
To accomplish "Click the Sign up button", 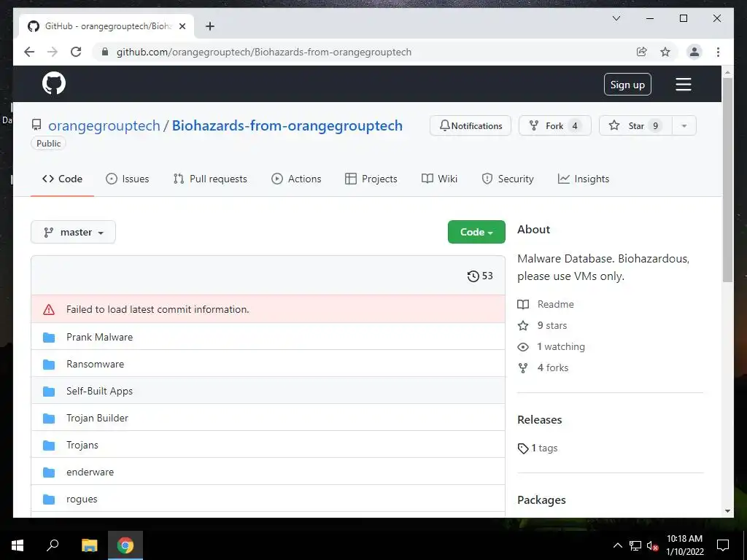I will pos(627,85).
